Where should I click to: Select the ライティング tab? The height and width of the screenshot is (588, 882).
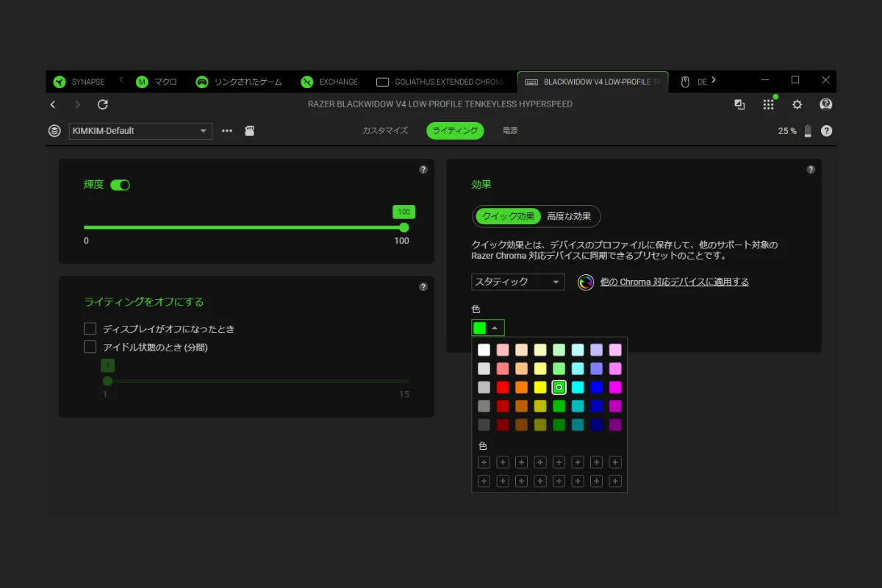455,131
